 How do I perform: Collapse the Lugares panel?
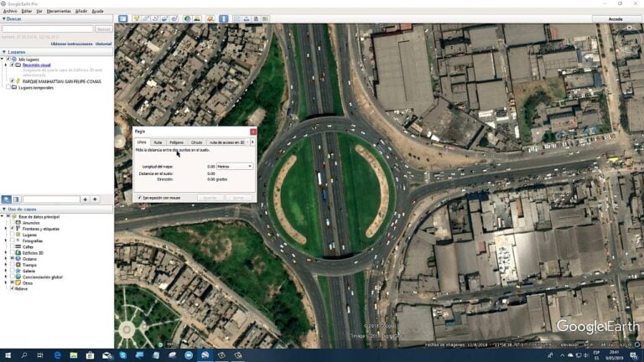pyautogui.click(x=4, y=52)
